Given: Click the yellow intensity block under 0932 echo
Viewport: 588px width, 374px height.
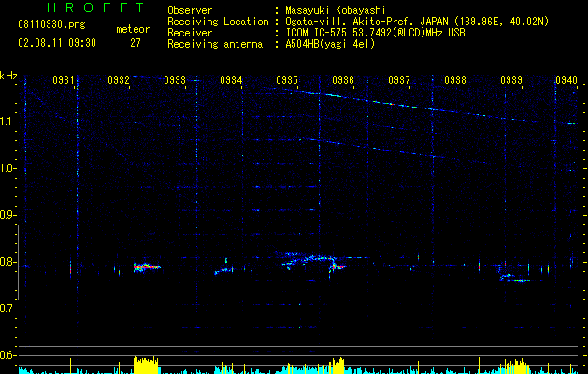Looking at the screenshot, I should coord(146,365).
